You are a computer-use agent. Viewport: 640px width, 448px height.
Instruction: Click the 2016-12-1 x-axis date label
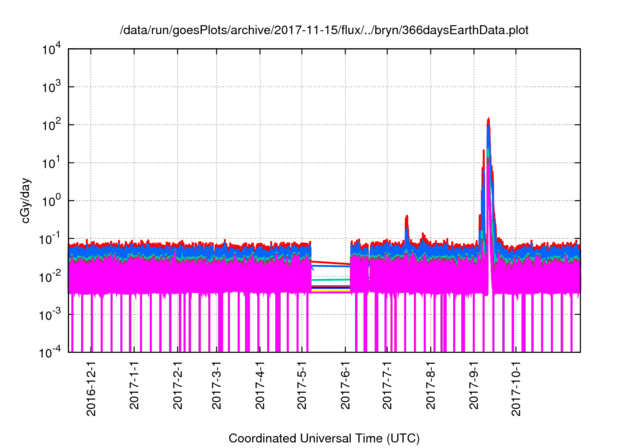[91, 388]
